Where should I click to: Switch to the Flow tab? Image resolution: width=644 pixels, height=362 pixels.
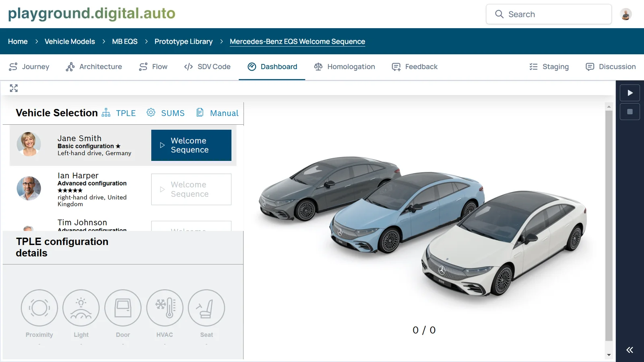[153, 67]
